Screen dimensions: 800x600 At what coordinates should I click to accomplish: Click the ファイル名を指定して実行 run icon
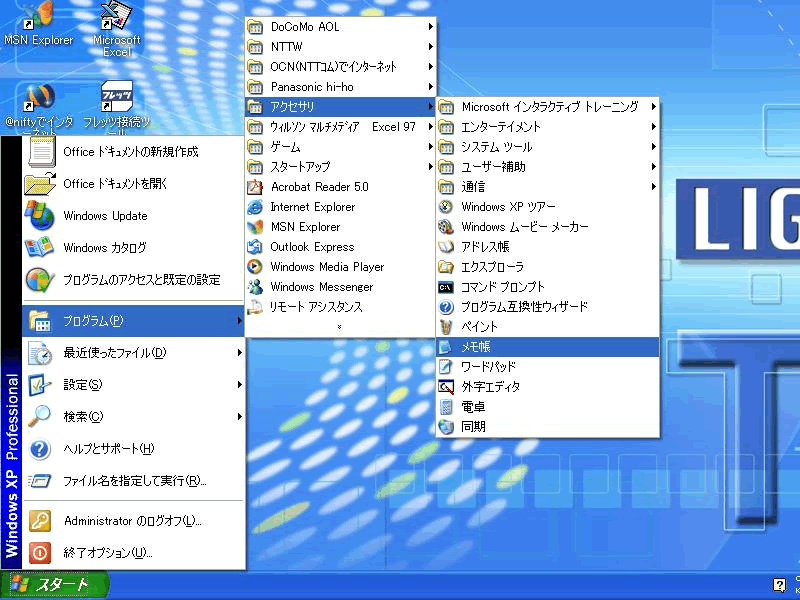click(x=40, y=481)
